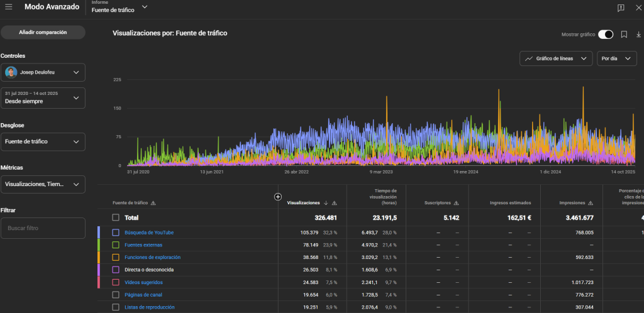Tick the Páginas de canal checkbox
This screenshot has height=313, width=644.
tap(115, 295)
